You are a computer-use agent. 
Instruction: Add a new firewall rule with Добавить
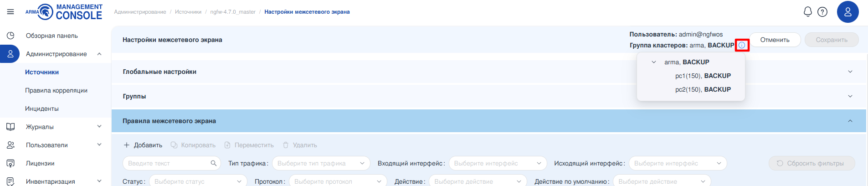(x=143, y=145)
